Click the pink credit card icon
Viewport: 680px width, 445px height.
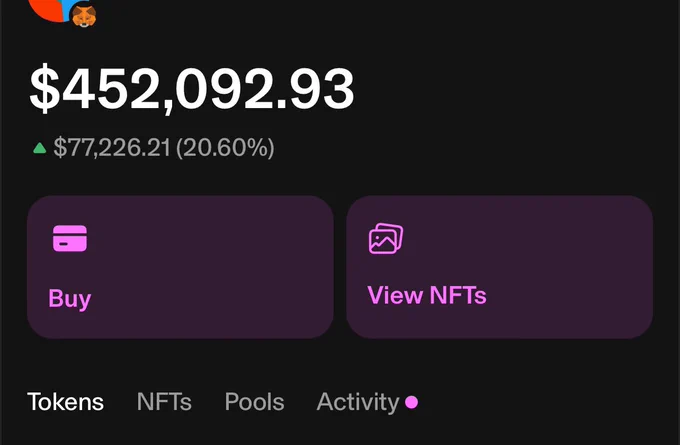coord(70,238)
